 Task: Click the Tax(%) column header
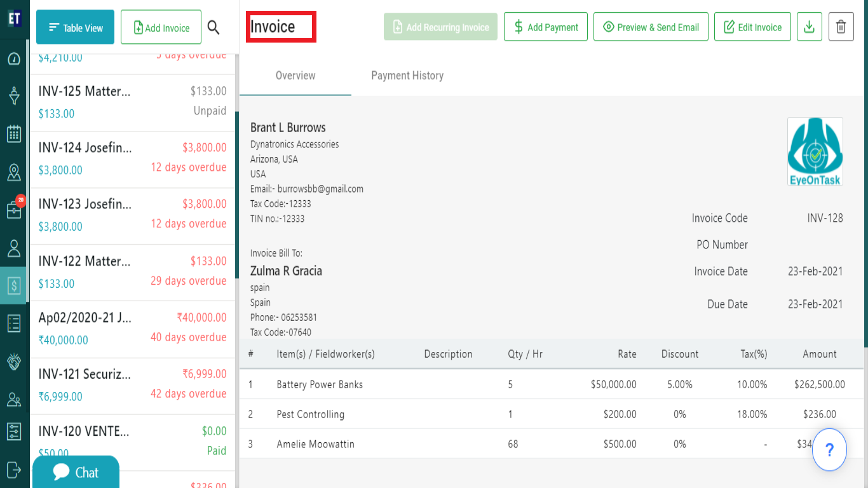click(x=754, y=354)
